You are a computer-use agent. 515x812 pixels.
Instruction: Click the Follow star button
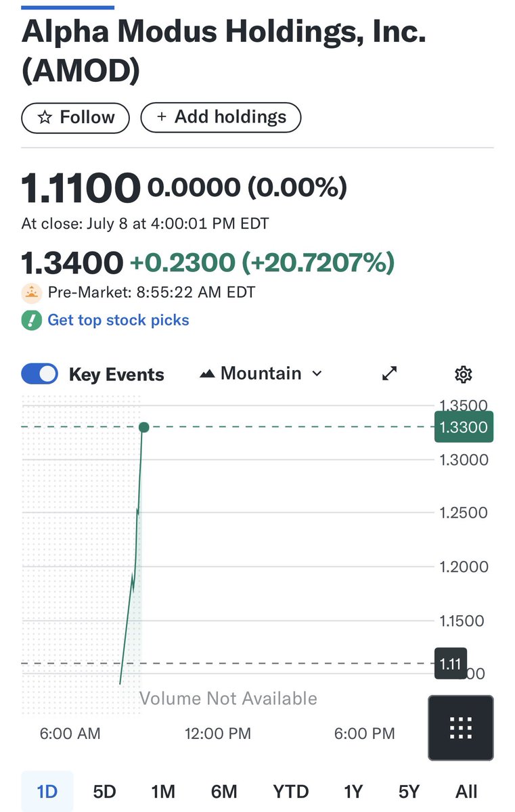(76, 118)
